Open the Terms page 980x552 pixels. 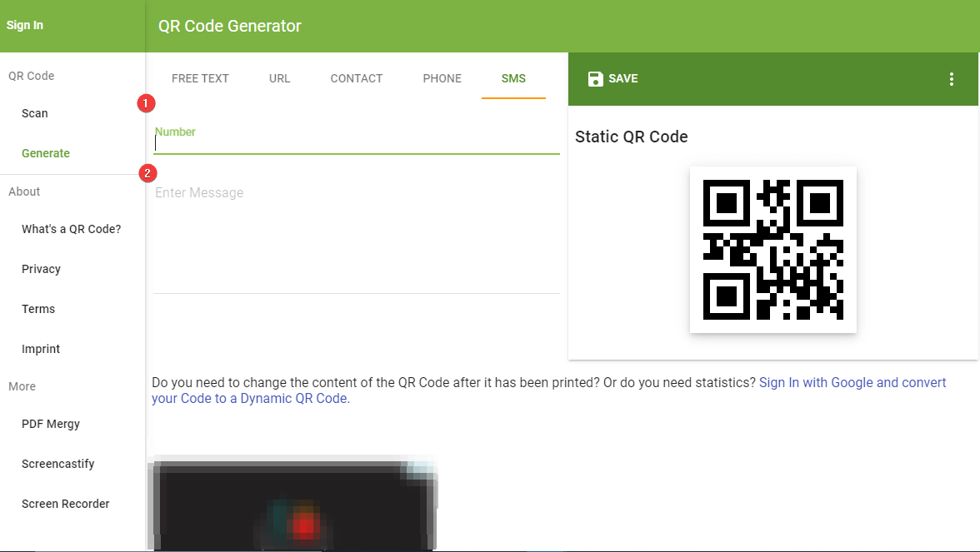tap(37, 309)
